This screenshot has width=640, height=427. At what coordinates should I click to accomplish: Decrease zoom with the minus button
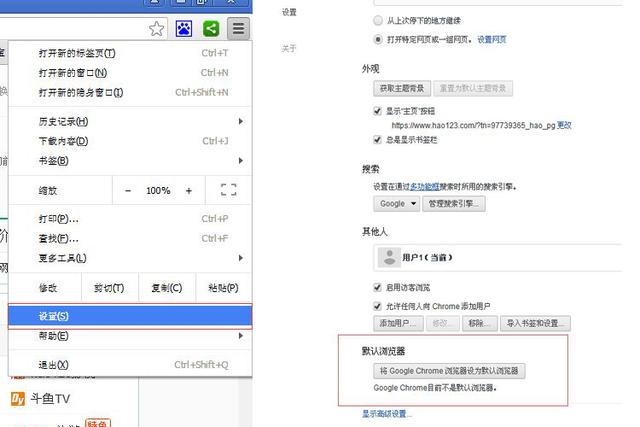128,191
